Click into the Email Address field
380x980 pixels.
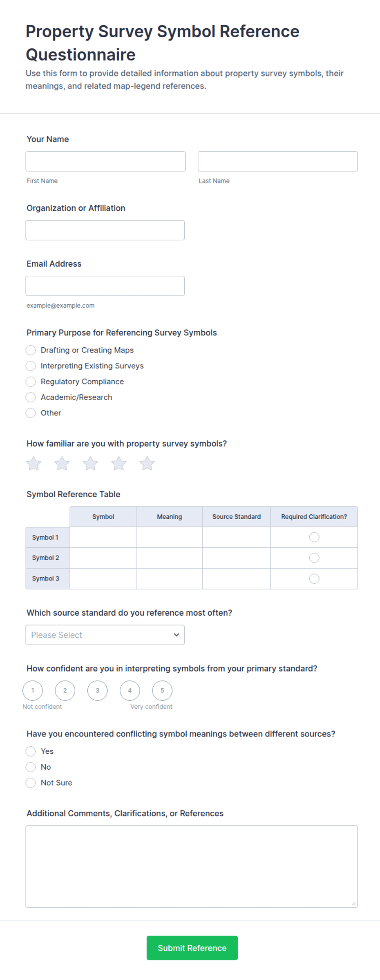105,286
